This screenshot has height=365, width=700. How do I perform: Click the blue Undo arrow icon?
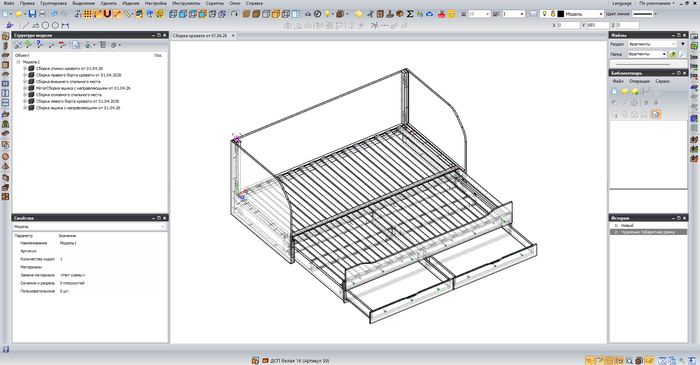(x=54, y=14)
